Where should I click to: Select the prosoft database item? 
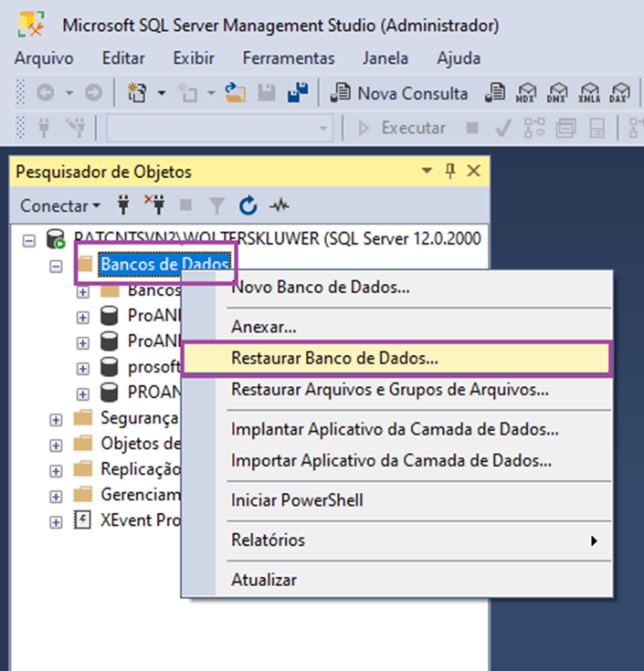point(154,367)
